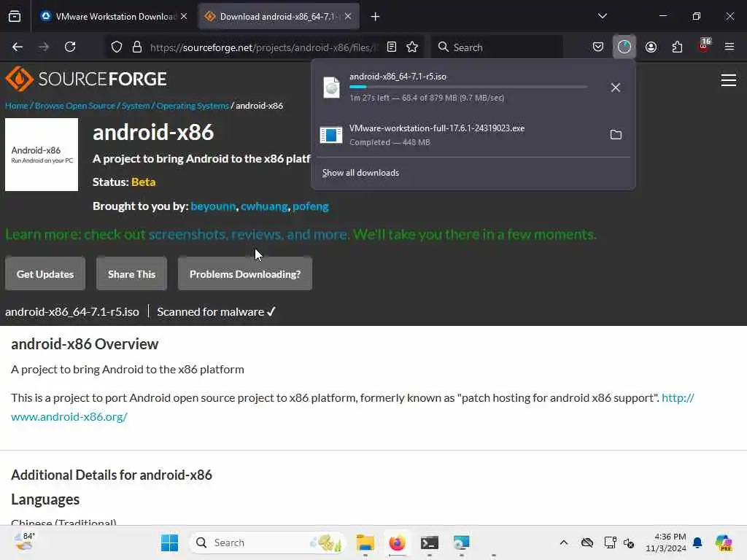
Task: Open File Explorer from taskbar
Action: pyautogui.click(x=365, y=542)
